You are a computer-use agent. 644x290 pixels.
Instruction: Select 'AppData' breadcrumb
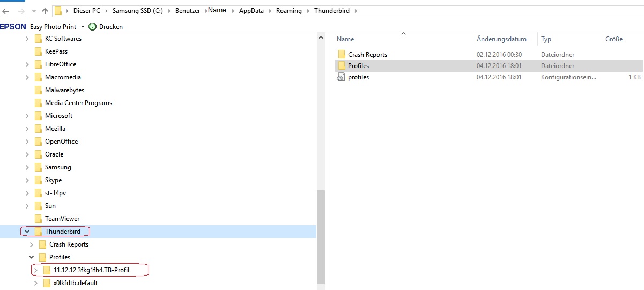(x=251, y=11)
